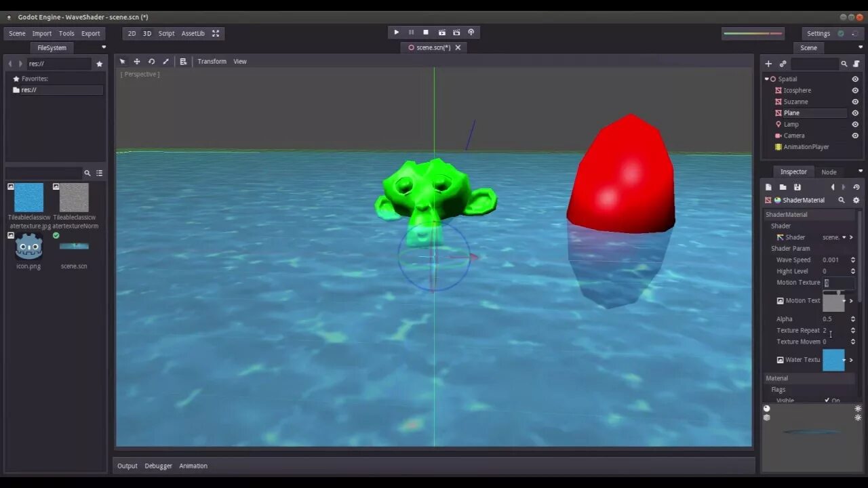
Task: Open the Scene menu
Action: [17, 33]
